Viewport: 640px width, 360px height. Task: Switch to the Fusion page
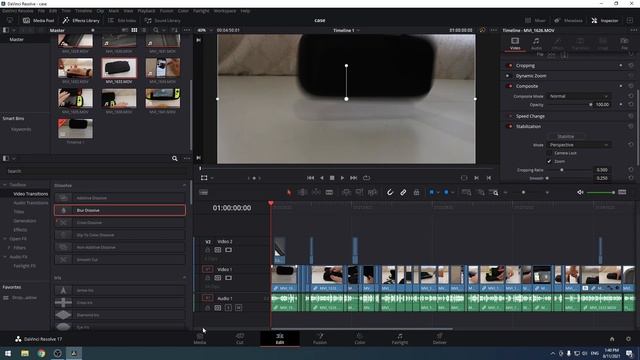click(x=320, y=338)
